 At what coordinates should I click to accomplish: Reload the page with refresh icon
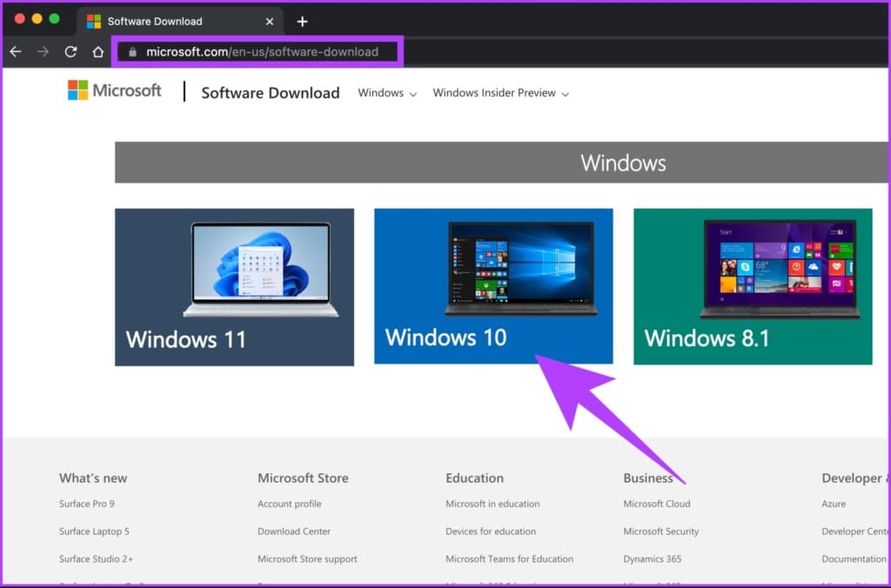click(70, 51)
